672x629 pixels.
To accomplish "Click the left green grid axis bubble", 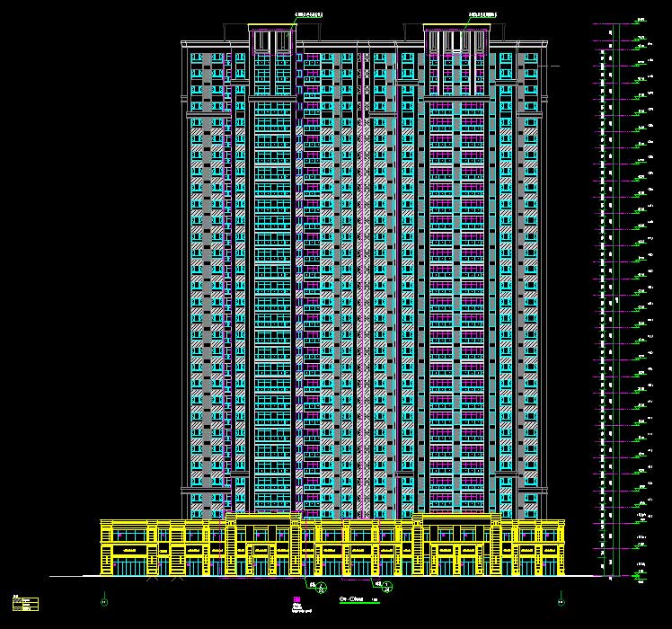I will (105, 601).
